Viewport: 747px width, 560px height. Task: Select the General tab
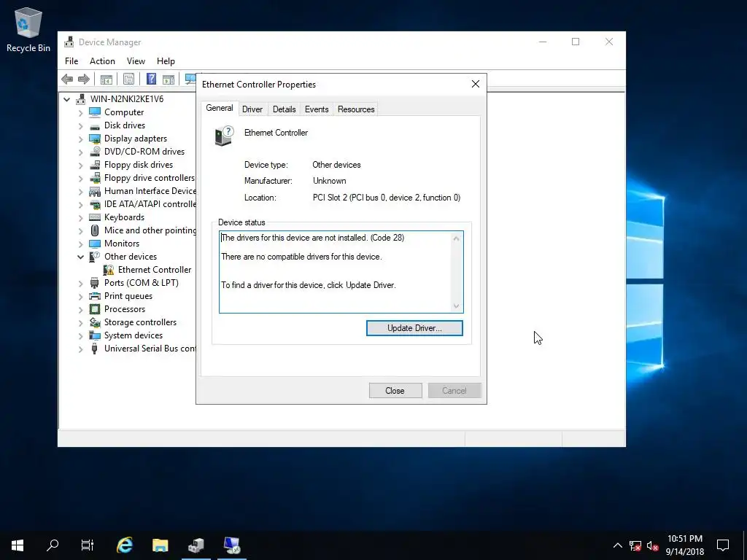pos(219,108)
